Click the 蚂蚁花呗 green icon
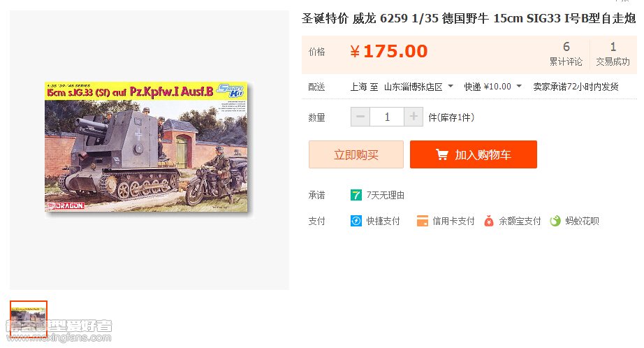 [555, 221]
